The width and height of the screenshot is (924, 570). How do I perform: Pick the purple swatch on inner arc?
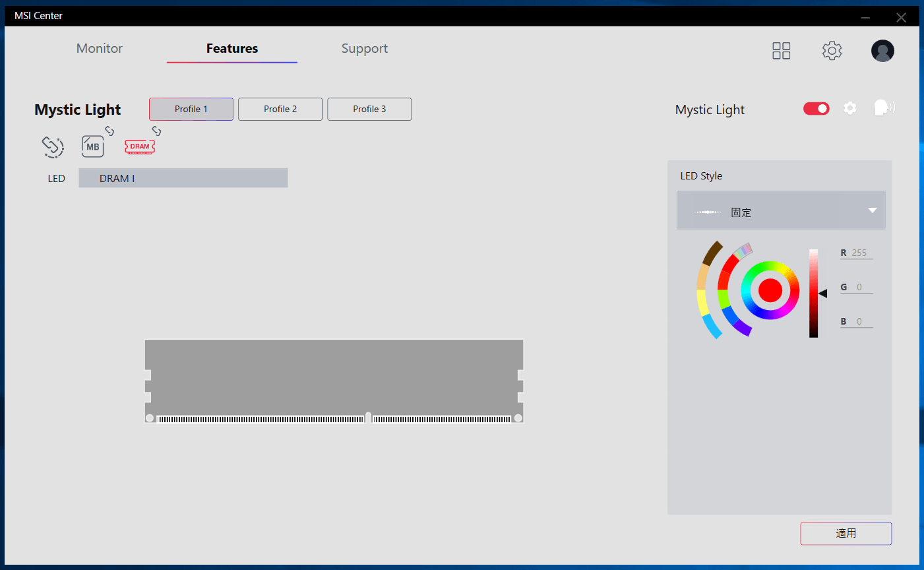pyautogui.click(x=743, y=328)
